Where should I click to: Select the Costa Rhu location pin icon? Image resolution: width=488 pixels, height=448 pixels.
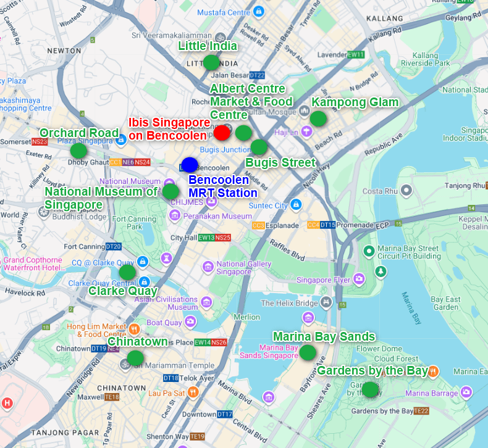click(x=406, y=192)
